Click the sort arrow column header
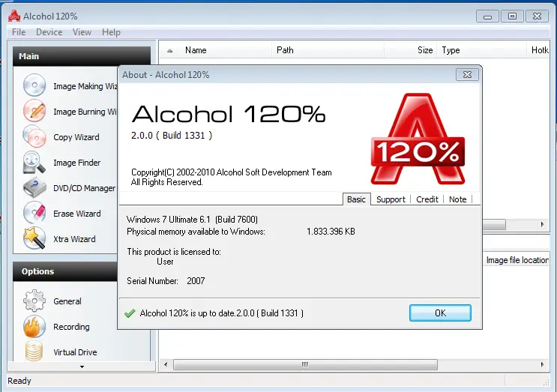 [x=170, y=50]
